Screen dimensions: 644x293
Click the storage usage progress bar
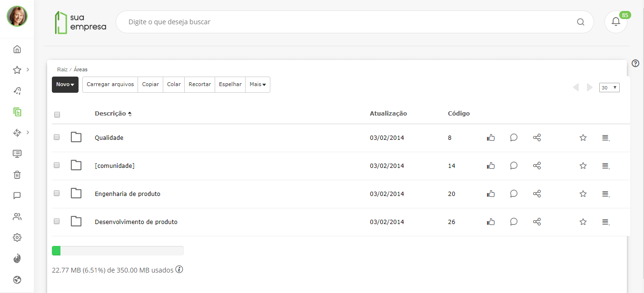coord(118,251)
